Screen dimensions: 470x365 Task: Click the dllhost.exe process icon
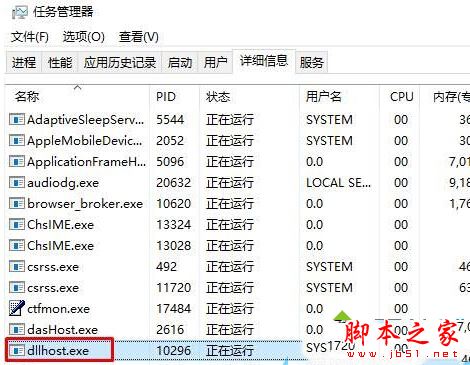[17, 350]
